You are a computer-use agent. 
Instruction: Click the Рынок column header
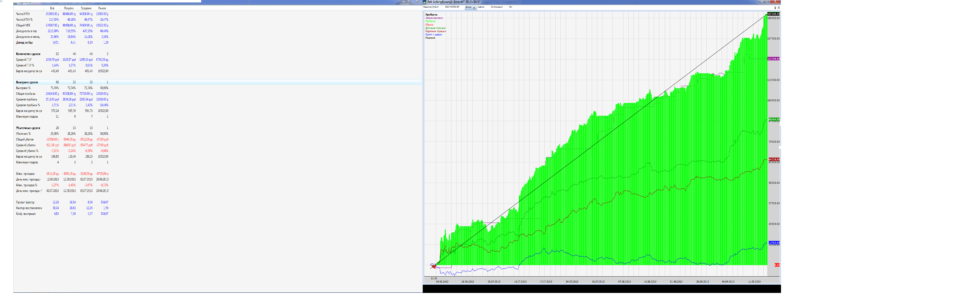coord(102,8)
